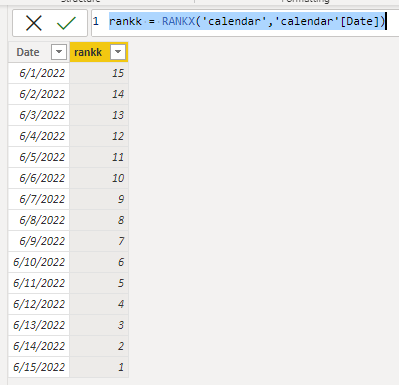Cancel the formula with the X icon
This screenshot has height=385, width=399.
click(x=34, y=23)
